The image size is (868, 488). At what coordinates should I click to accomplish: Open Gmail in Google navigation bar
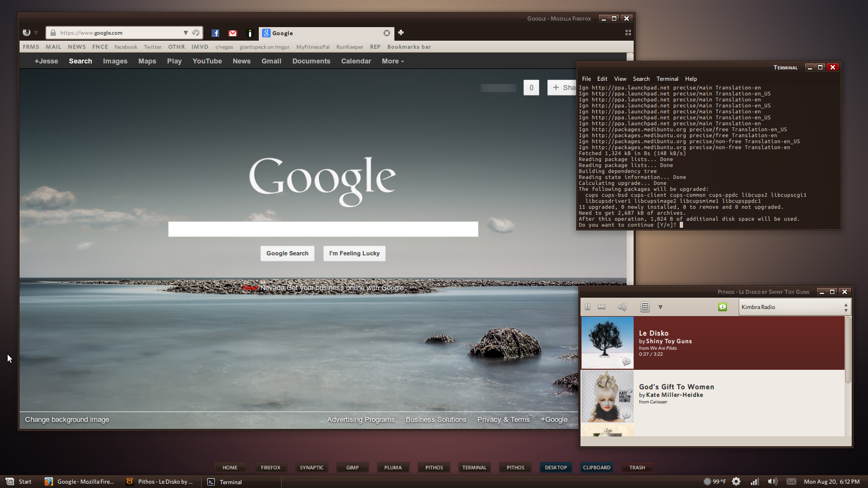pyautogui.click(x=271, y=61)
